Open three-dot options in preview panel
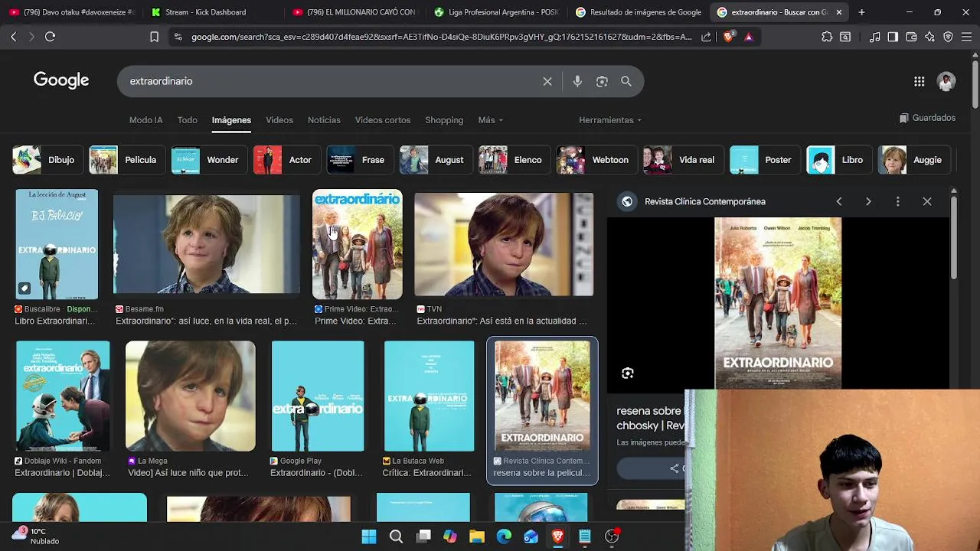Viewport: 980px width, 551px height. click(898, 201)
